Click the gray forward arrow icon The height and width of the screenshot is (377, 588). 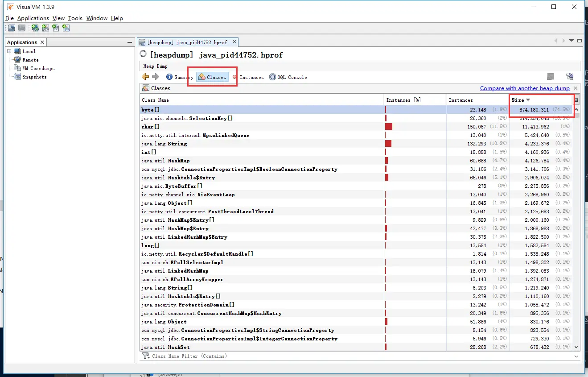[155, 77]
